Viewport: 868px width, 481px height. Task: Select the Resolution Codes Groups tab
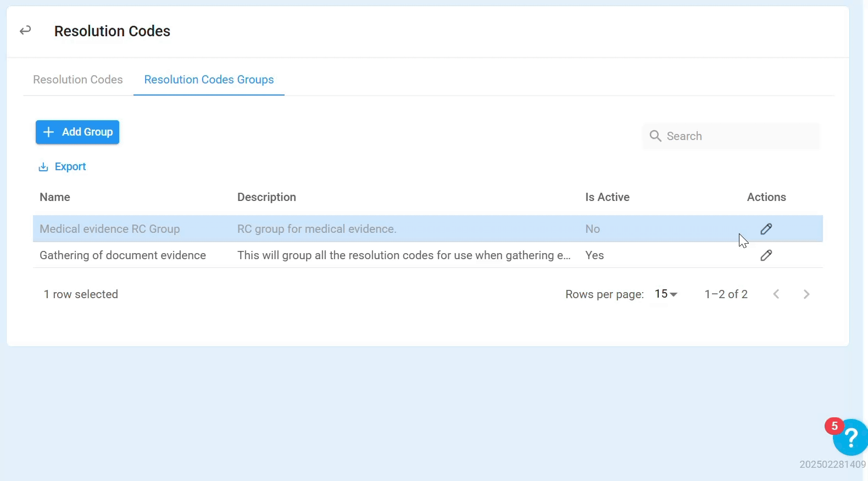tap(209, 80)
